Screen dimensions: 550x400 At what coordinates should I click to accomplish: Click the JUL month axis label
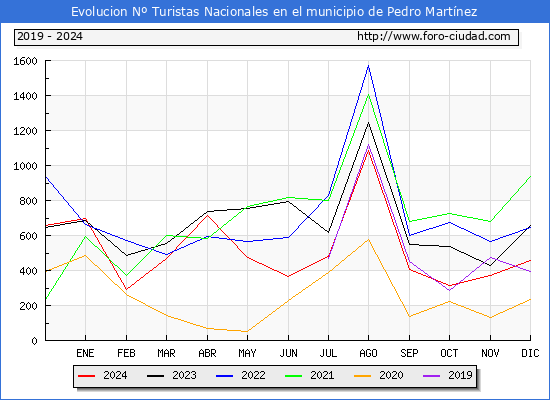[x=328, y=353]
